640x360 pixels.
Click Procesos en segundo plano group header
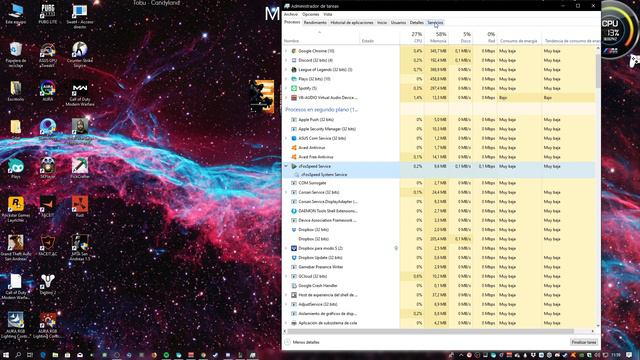322,110
